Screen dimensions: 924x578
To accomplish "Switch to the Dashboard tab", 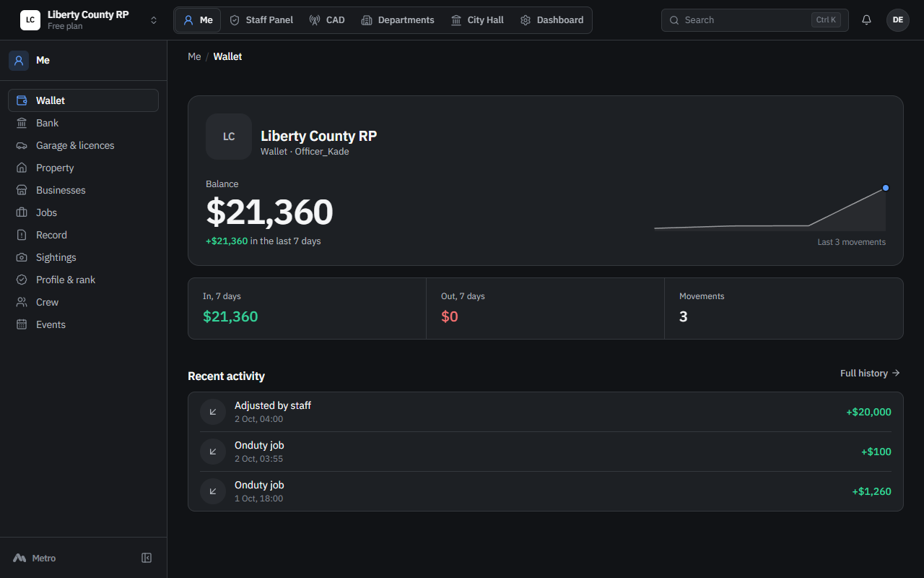I will coord(552,20).
